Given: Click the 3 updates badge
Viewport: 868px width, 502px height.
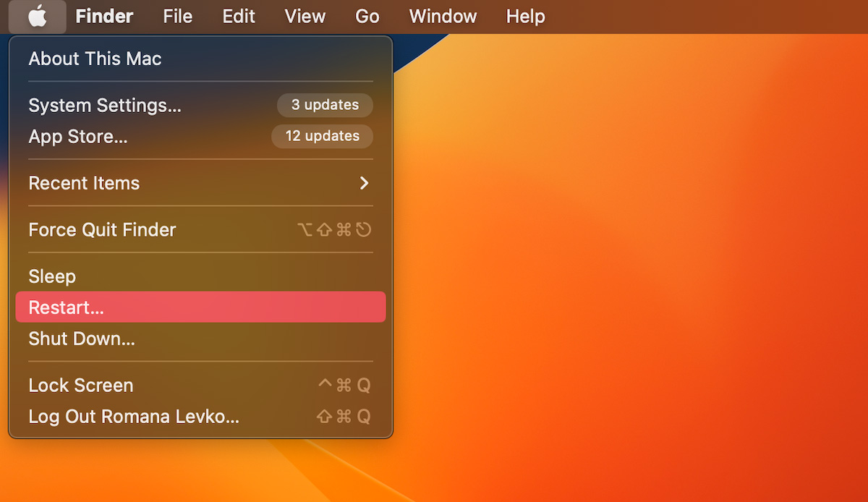Looking at the screenshot, I should coord(325,105).
